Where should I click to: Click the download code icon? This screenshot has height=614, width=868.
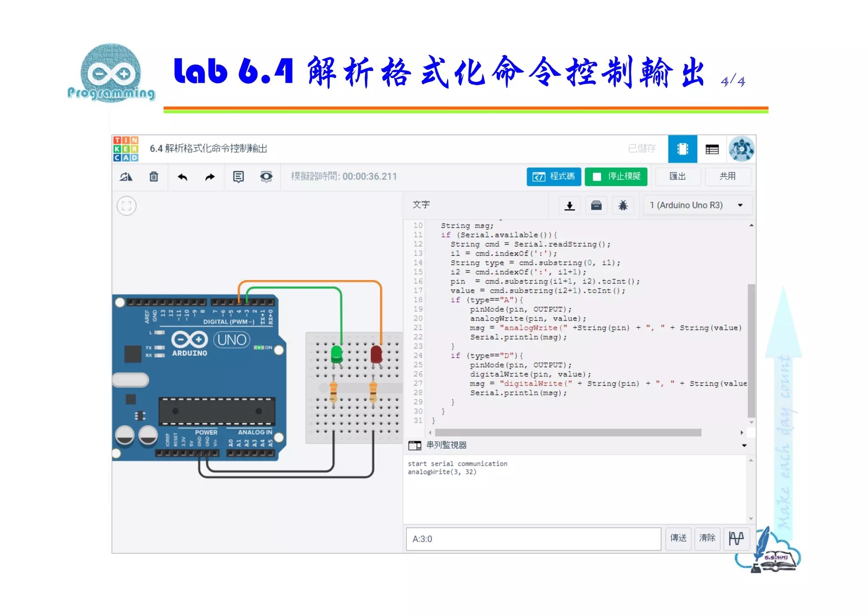[570, 206]
